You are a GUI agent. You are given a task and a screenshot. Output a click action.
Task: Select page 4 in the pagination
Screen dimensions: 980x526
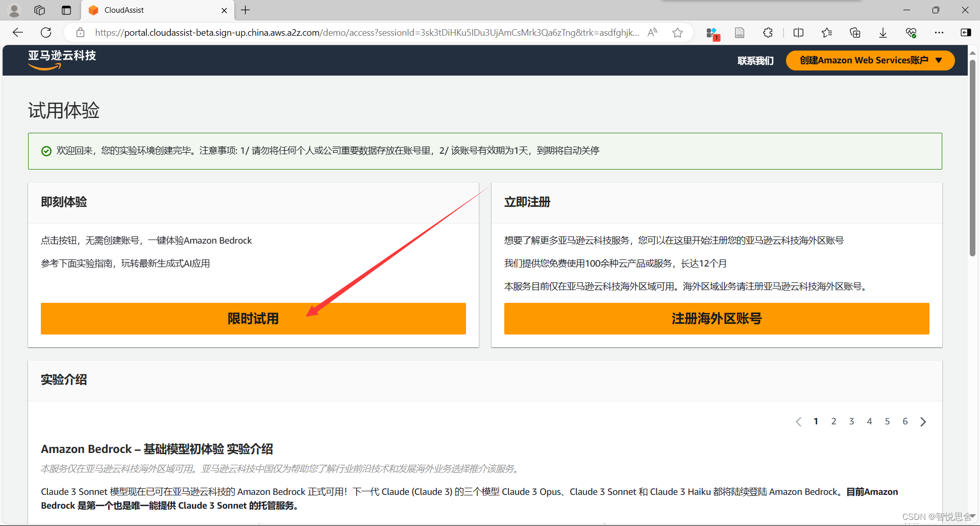click(869, 421)
